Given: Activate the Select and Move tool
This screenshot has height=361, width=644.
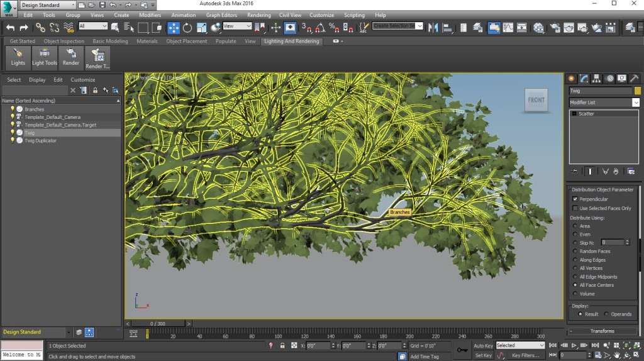Looking at the screenshot, I should coord(174,28).
